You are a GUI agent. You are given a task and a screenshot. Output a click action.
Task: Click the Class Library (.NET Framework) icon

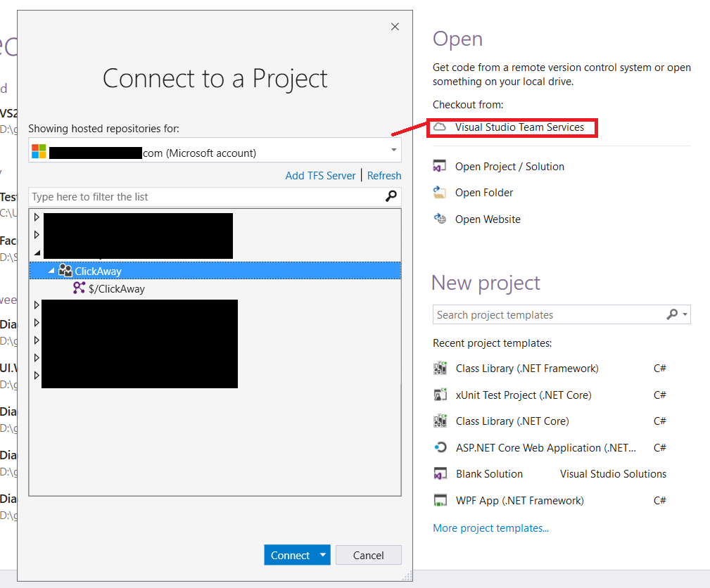[440, 368]
